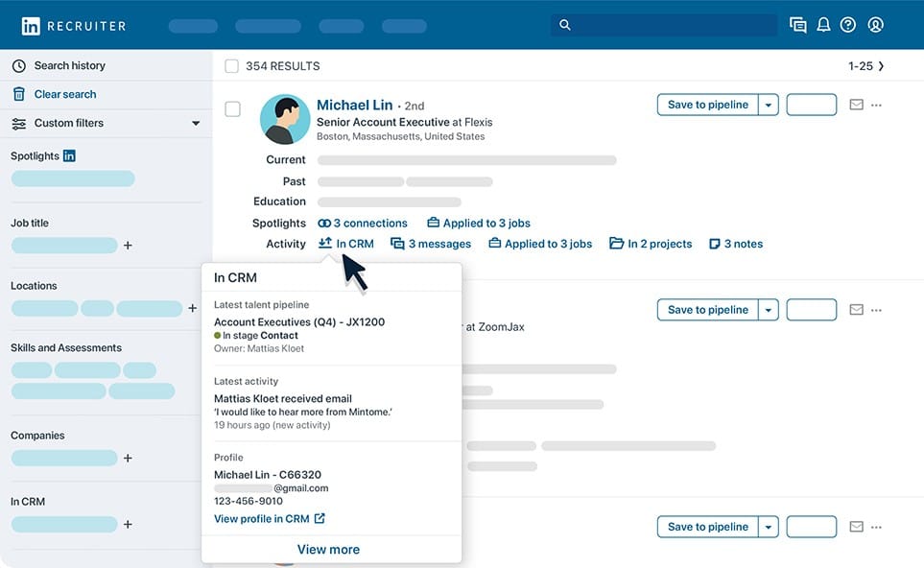
Task: Open the messaging icon in header
Action: [x=797, y=25]
